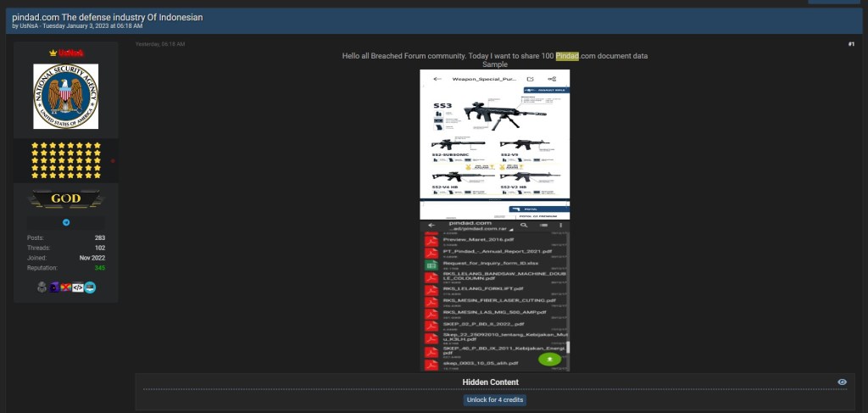
Task: Open the Telegram contact icon in profile
Action: pos(66,222)
